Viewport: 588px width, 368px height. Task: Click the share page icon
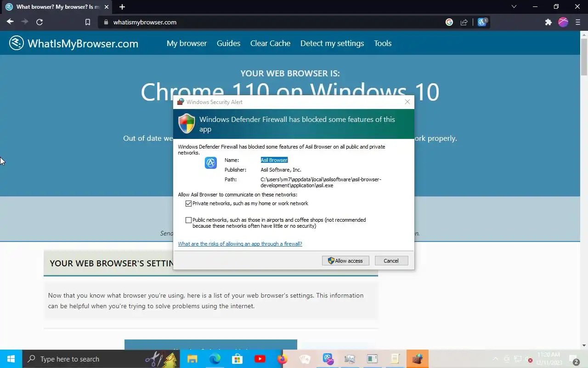point(464,22)
